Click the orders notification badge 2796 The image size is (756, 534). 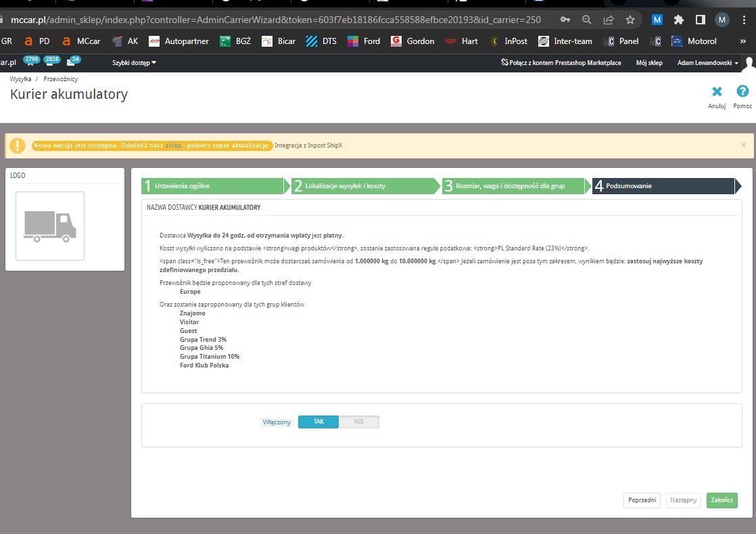pyautogui.click(x=31, y=60)
